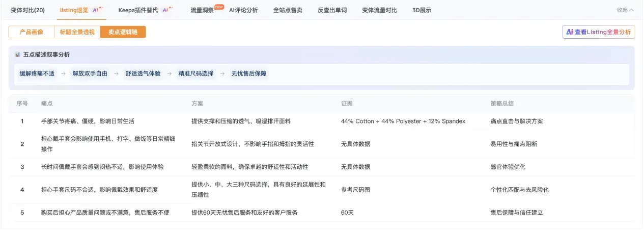644x230 pixels.
Task: Click sequence number 5 in the table
Action: click(x=22, y=212)
